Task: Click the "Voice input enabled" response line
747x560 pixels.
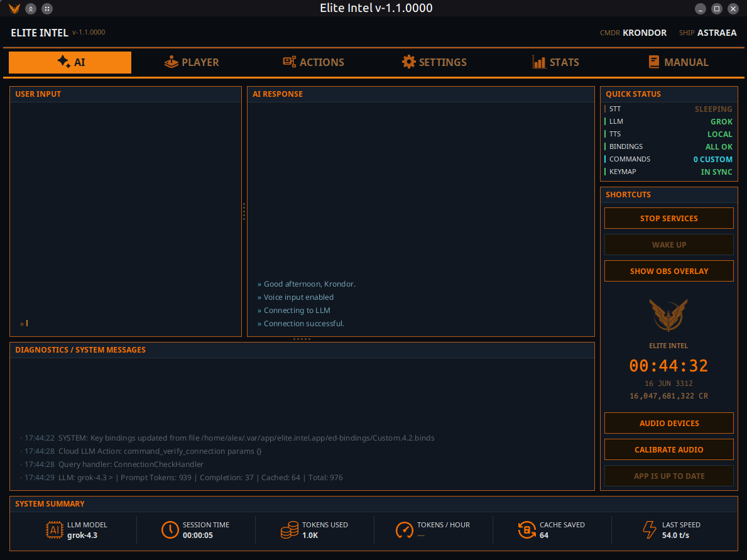Action: coord(296,297)
